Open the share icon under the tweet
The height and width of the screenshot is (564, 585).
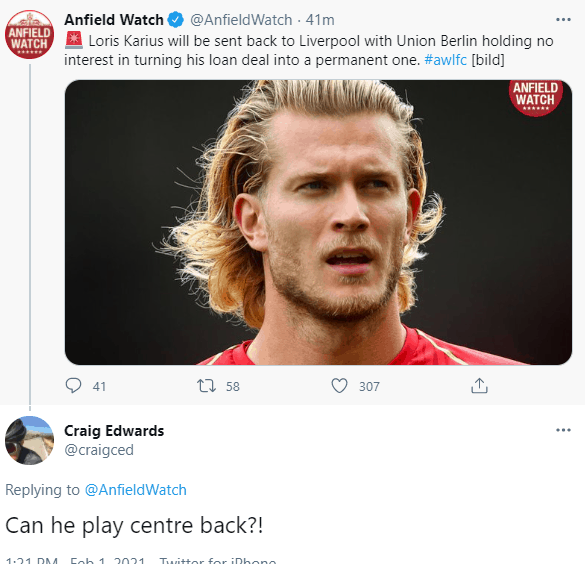coord(479,386)
